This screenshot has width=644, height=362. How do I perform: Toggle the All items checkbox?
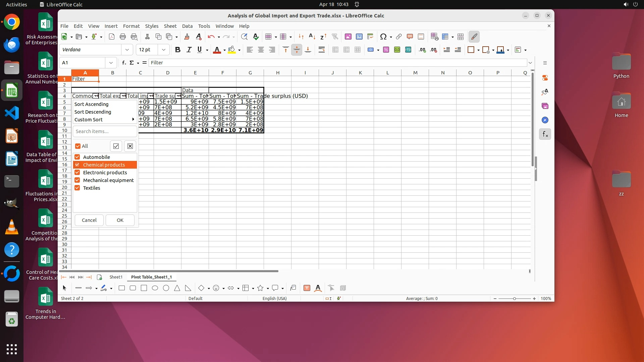(78, 146)
